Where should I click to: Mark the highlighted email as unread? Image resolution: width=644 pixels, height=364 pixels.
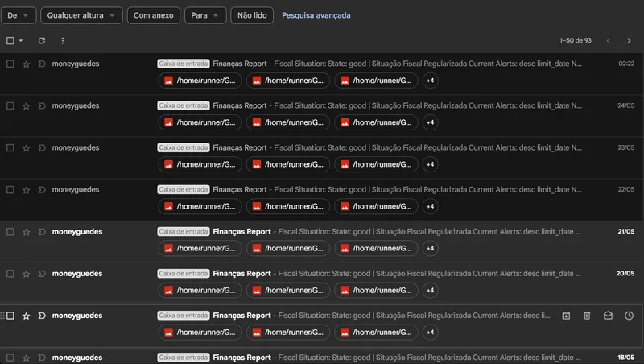pos(608,316)
